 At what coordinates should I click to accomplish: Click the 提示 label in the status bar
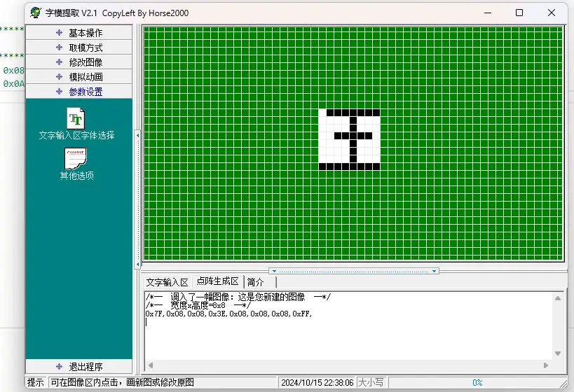click(36, 382)
